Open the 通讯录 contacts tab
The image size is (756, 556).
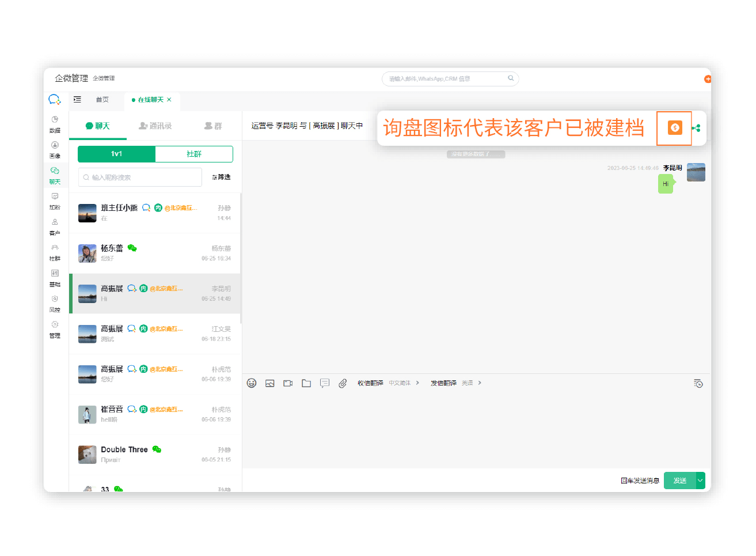click(155, 126)
